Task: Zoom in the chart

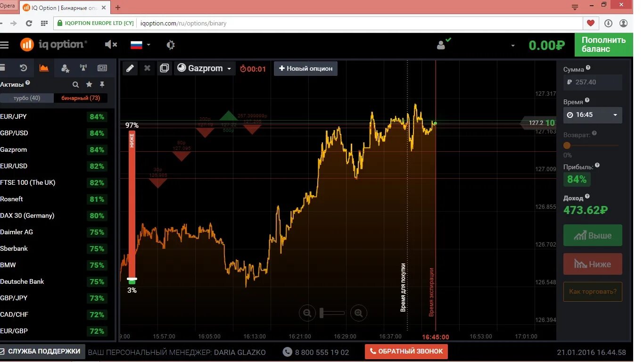Action: (359, 313)
